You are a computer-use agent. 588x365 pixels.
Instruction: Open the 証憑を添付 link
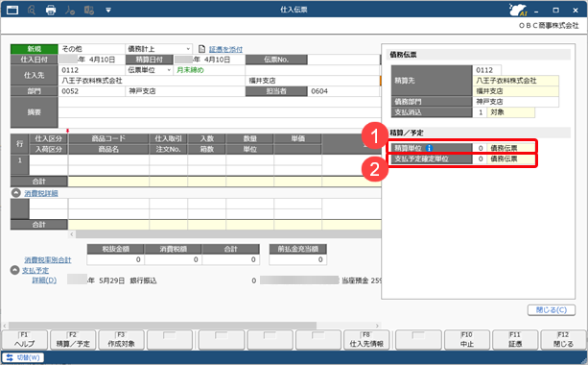[x=225, y=49]
